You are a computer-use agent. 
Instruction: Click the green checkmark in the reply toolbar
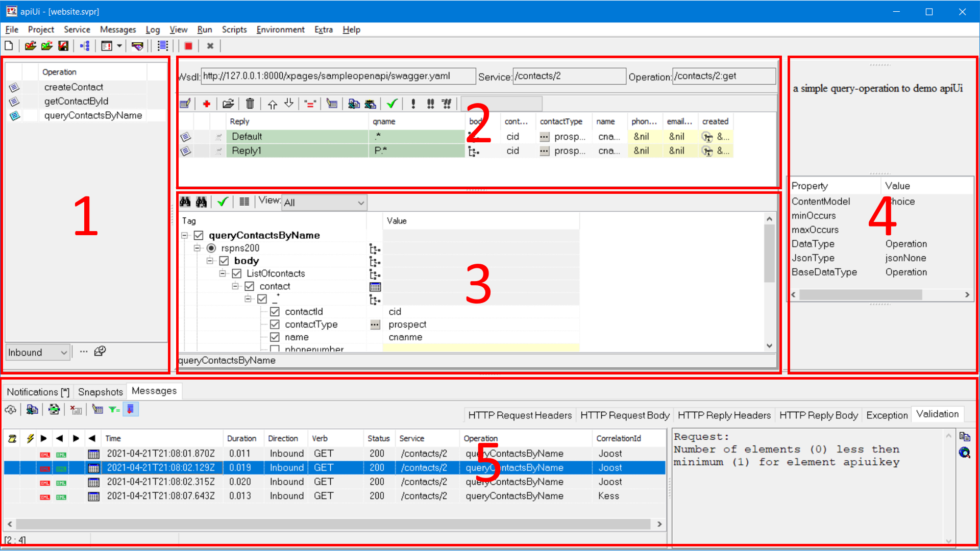392,104
